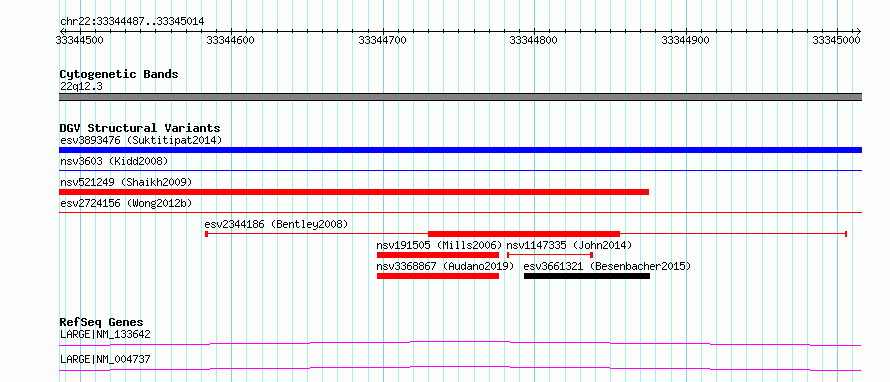890x382 pixels.
Task: Click the esv3893476 Suktitipat2014 blue variant bar
Action: (460, 150)
